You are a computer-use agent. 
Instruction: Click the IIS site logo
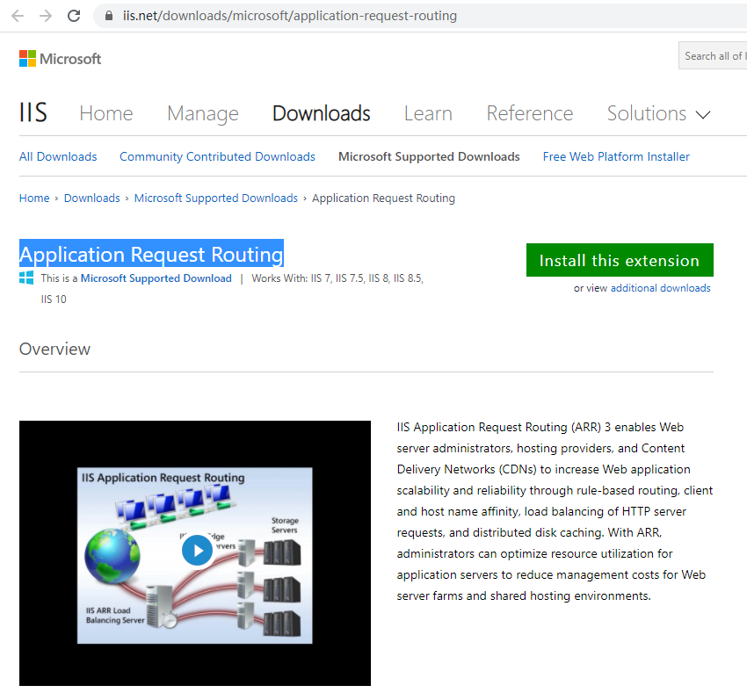click(33, 112)
